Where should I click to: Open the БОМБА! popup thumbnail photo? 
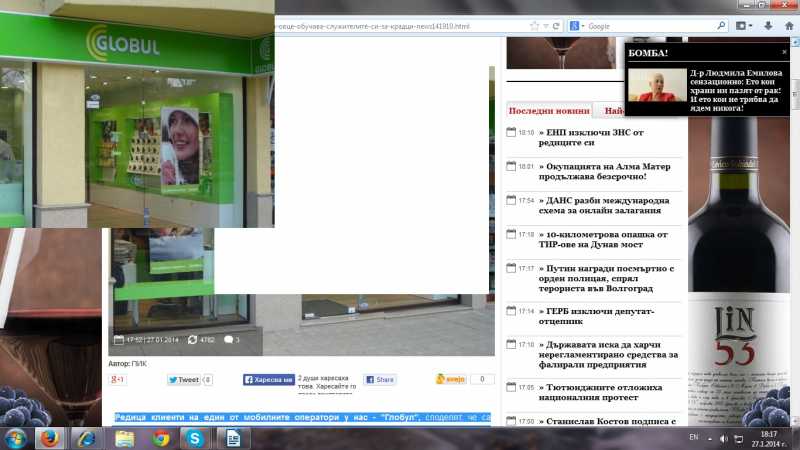pos(657,85)
